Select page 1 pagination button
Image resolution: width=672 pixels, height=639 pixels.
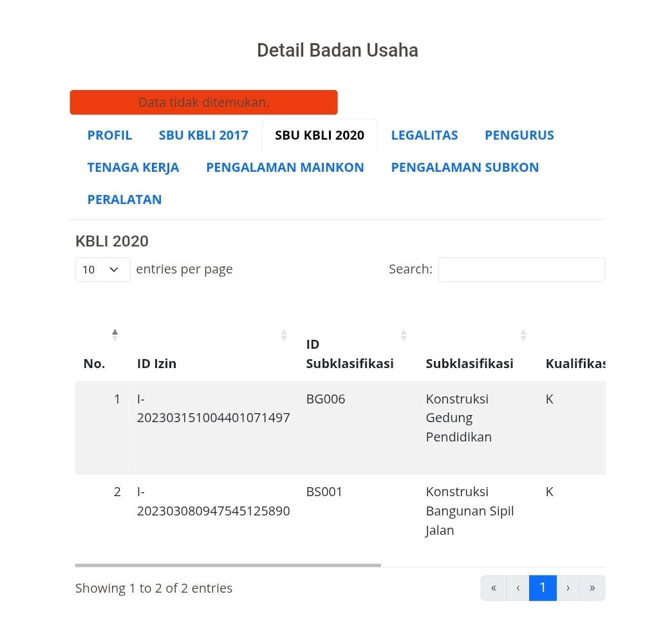[x=543, y=588]
